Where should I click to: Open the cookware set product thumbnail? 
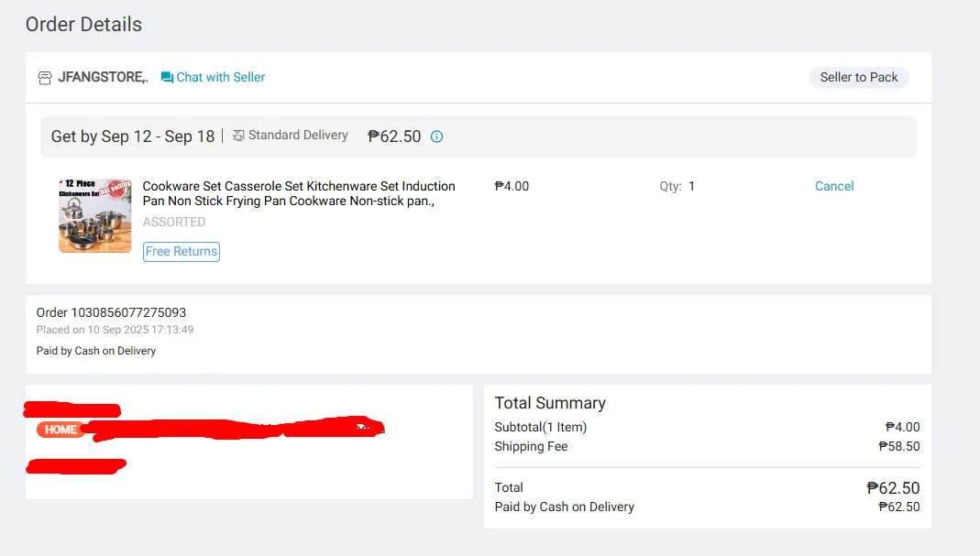(95, 215)
